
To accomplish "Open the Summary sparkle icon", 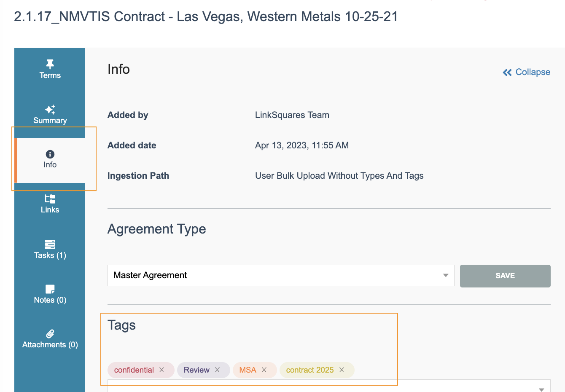I will pyautogui.click(x=50, y=109).
